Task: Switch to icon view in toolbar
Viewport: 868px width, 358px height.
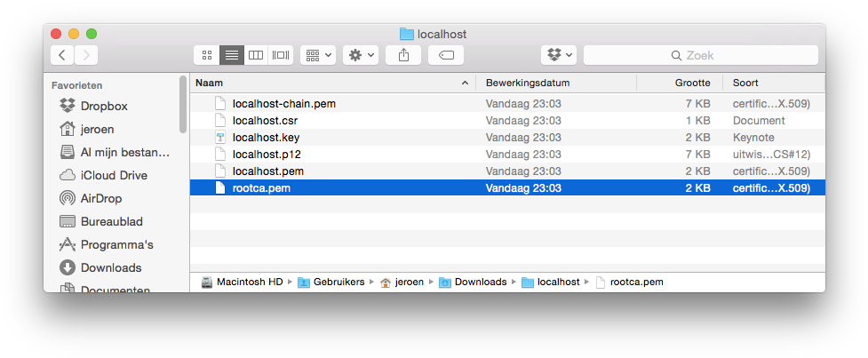Action: (207, 55)
